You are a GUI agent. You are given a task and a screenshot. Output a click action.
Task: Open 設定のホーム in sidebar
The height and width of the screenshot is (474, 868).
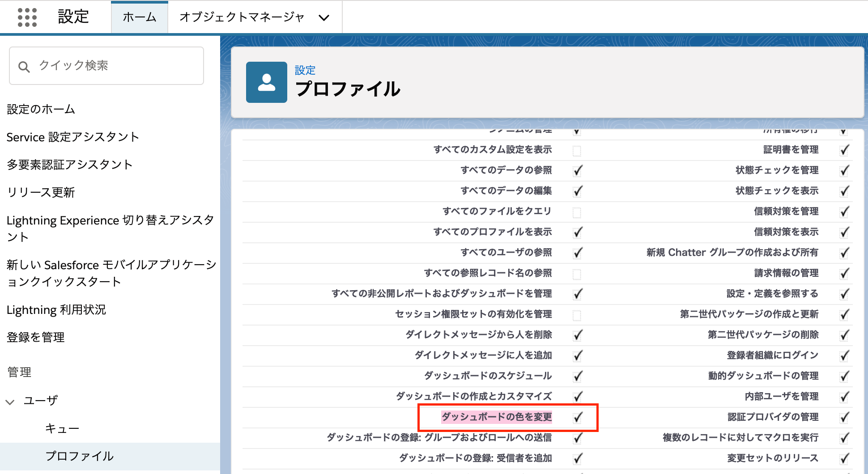coord(41,109)
